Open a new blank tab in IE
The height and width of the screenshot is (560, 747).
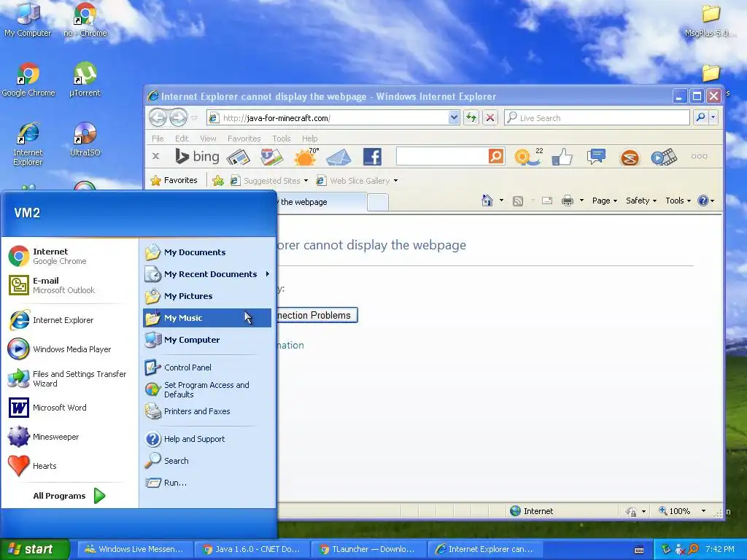(x=378, y=203)
